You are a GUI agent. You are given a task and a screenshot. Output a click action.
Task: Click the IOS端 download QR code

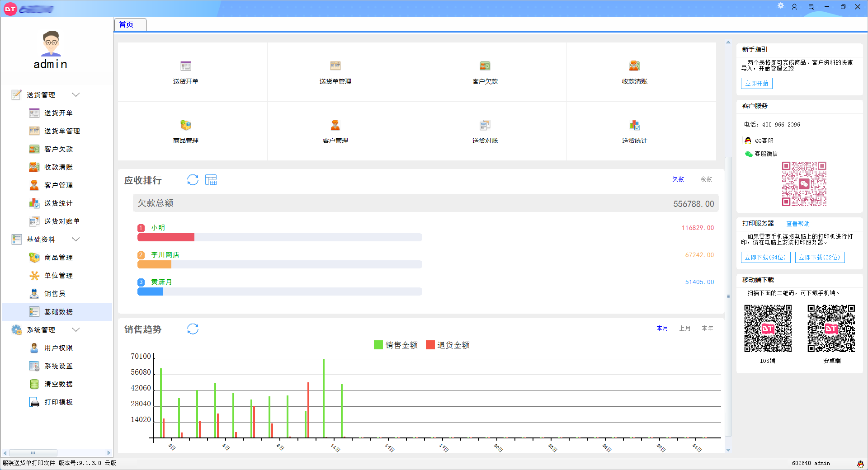[768, 329]
